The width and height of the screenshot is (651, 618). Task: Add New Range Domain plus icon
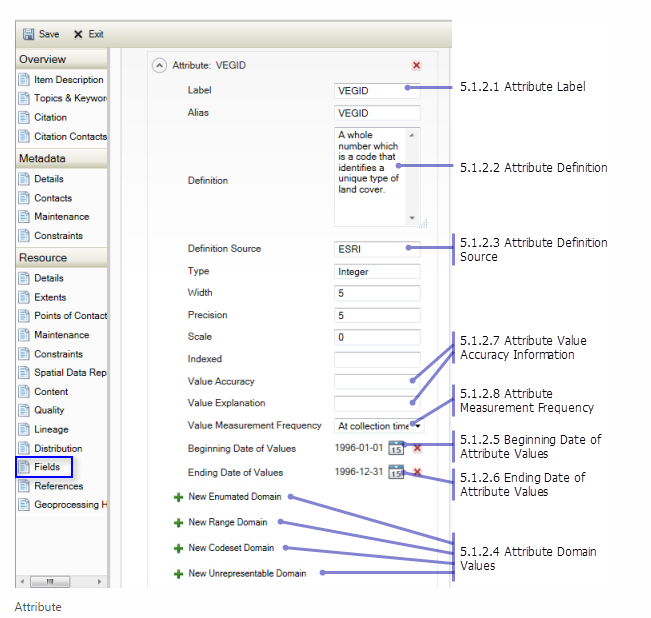point(179,523)
